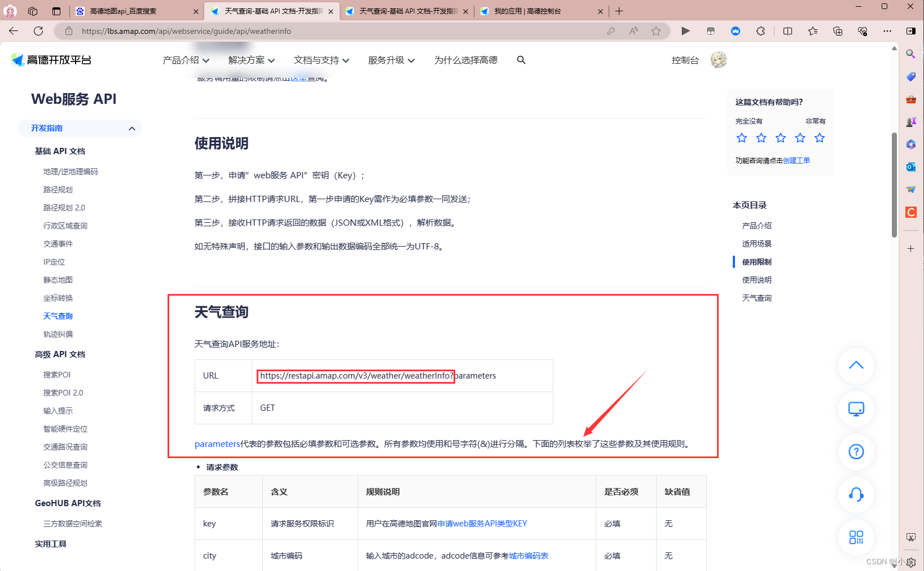
Task: Open the QR grid floating button
Action: click(x=856, y=537)
